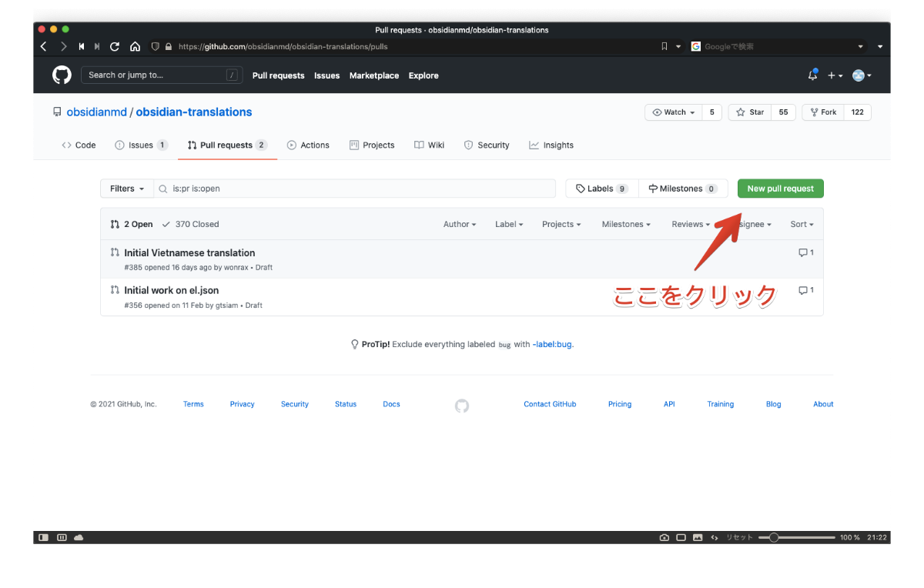Switch to the Code tab

79,145
